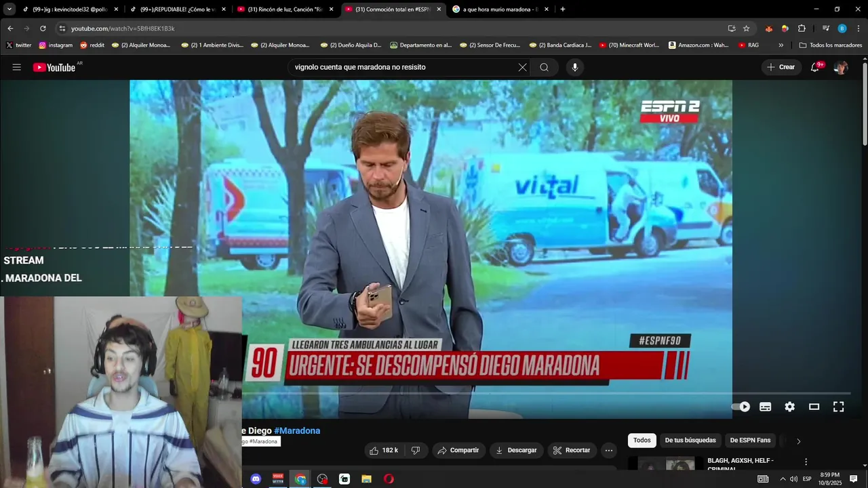Screen dimensions: 868x488
Task: Toggle the autoplay switch in the player
Action: point(741,407)
